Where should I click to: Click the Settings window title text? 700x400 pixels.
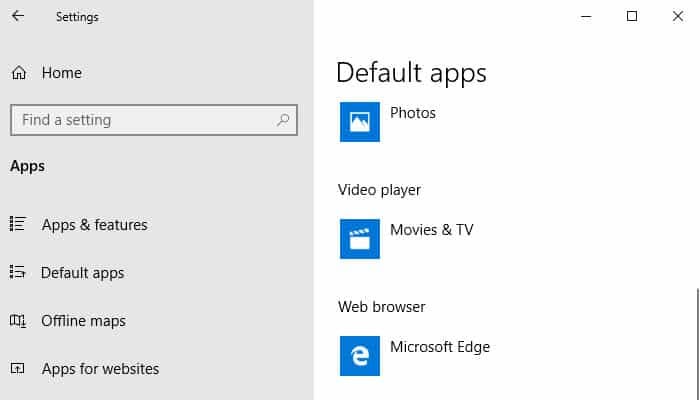(77, 17)
